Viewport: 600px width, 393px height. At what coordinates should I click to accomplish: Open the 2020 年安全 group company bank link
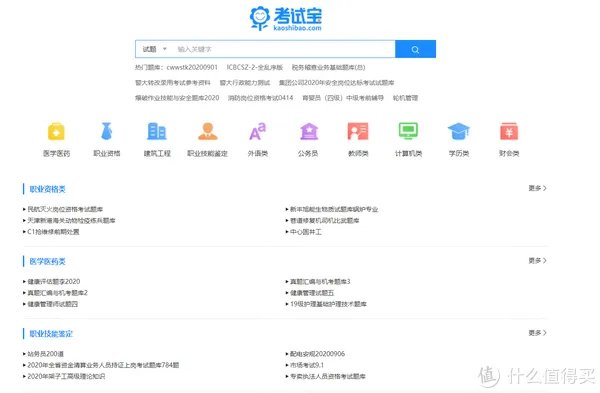point(336,83)
